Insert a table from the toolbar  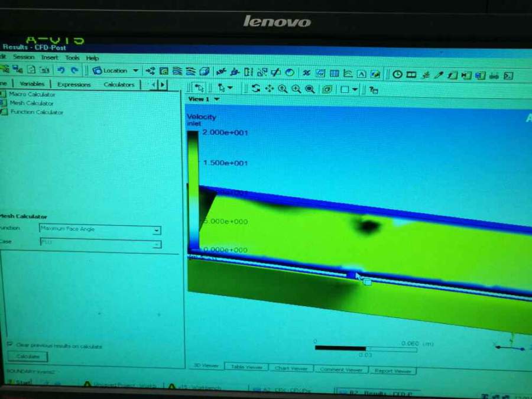tap(334, 73)
